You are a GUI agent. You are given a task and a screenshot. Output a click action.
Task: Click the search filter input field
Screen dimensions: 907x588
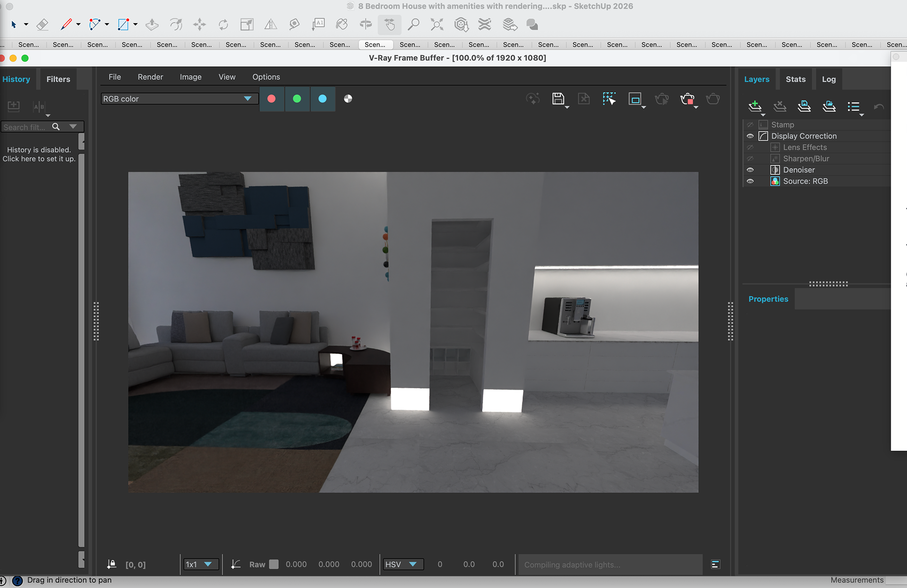pyautogui.click(x=25, y=127)
